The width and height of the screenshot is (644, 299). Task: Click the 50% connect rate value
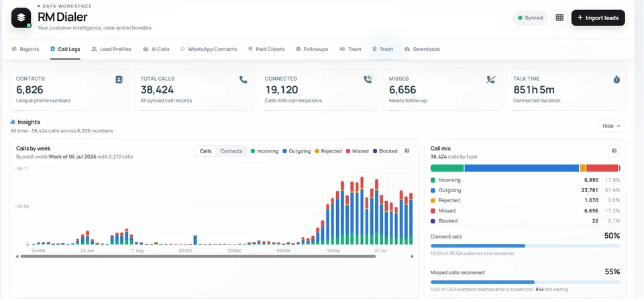612,236
